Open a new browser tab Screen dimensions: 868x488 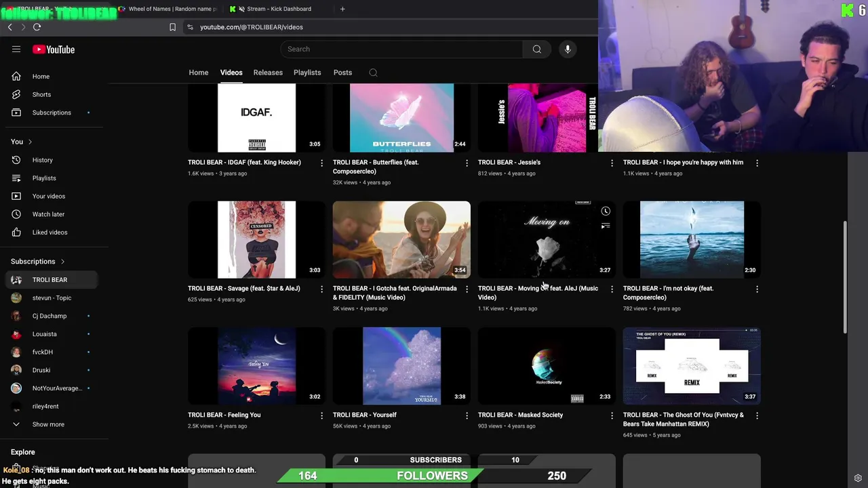342,9
